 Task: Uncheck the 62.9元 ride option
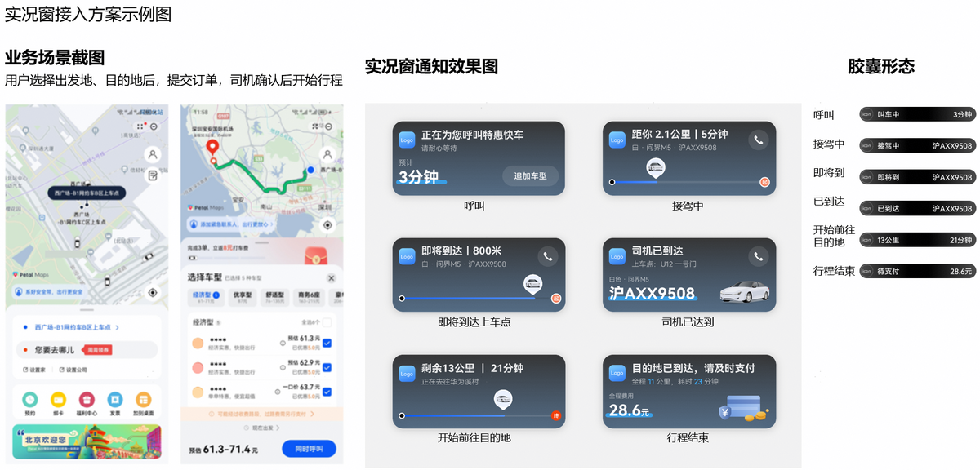point(327,368)
